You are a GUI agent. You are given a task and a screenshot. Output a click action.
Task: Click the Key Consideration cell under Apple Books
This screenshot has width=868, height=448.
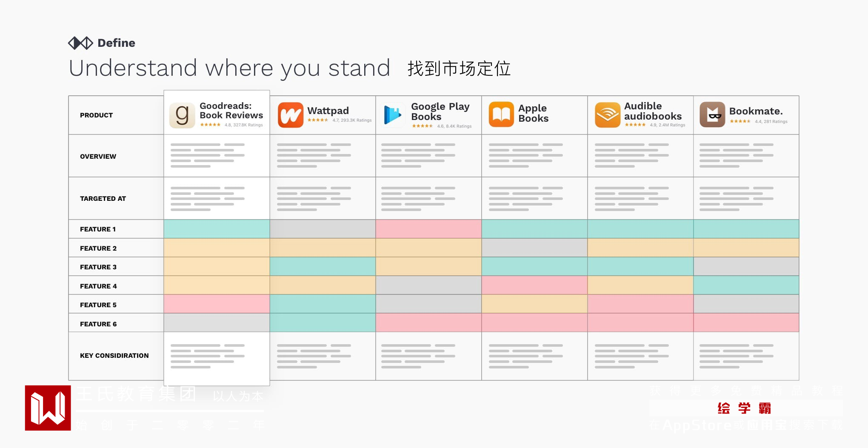534,356
